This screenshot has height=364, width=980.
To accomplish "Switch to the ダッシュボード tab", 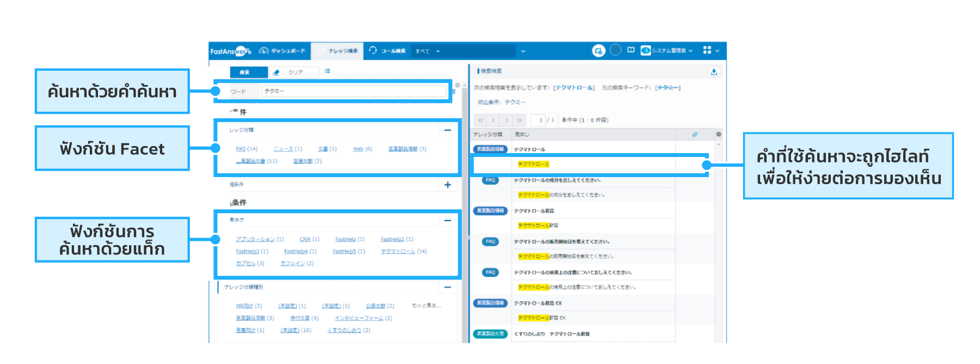I will tap(283, 51).
